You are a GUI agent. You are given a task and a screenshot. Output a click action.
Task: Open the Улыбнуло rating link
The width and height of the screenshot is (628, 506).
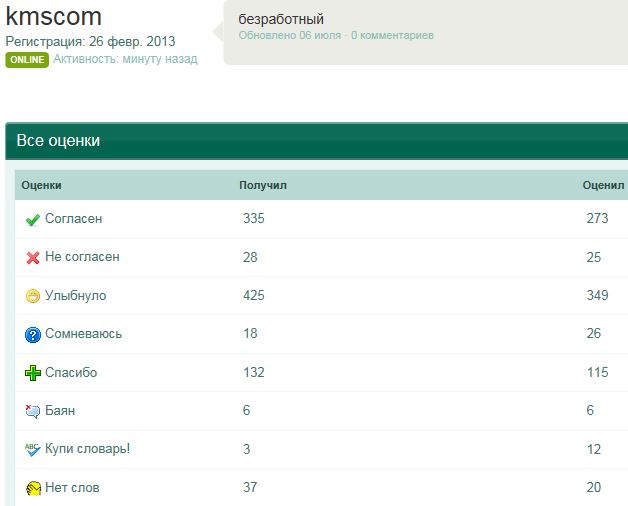pos(76,296)
